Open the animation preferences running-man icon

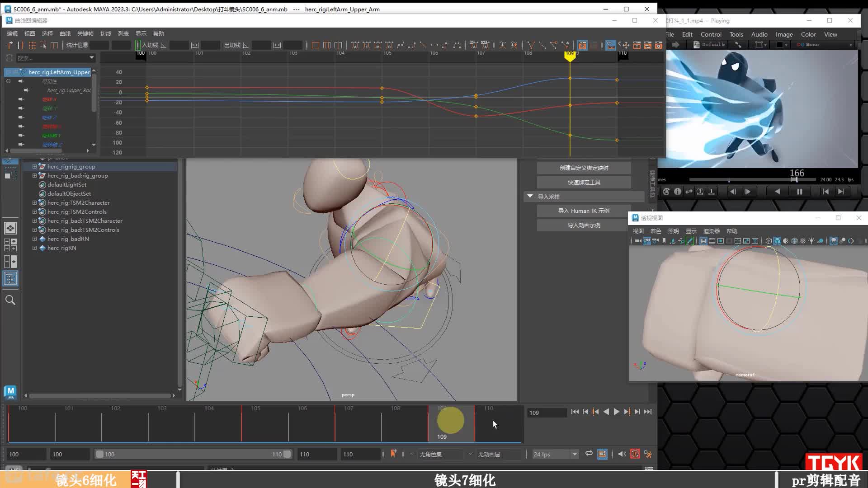[x=648, y=454]
